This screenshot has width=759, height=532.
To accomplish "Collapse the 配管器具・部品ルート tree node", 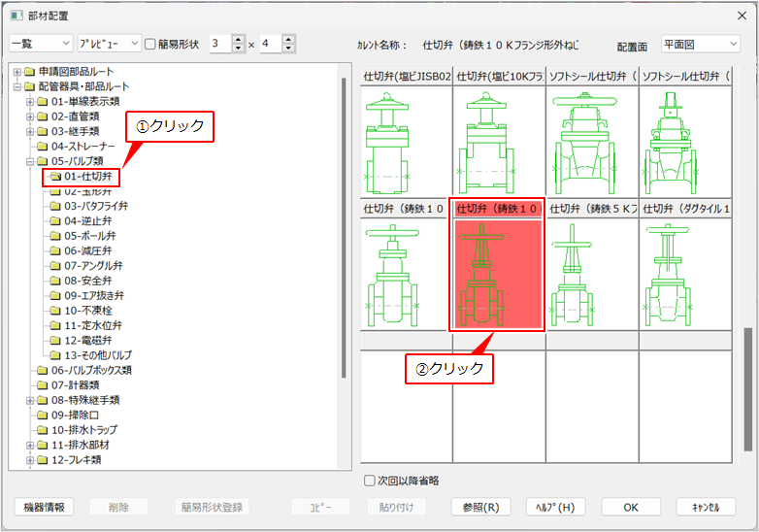I will (16, 87).
